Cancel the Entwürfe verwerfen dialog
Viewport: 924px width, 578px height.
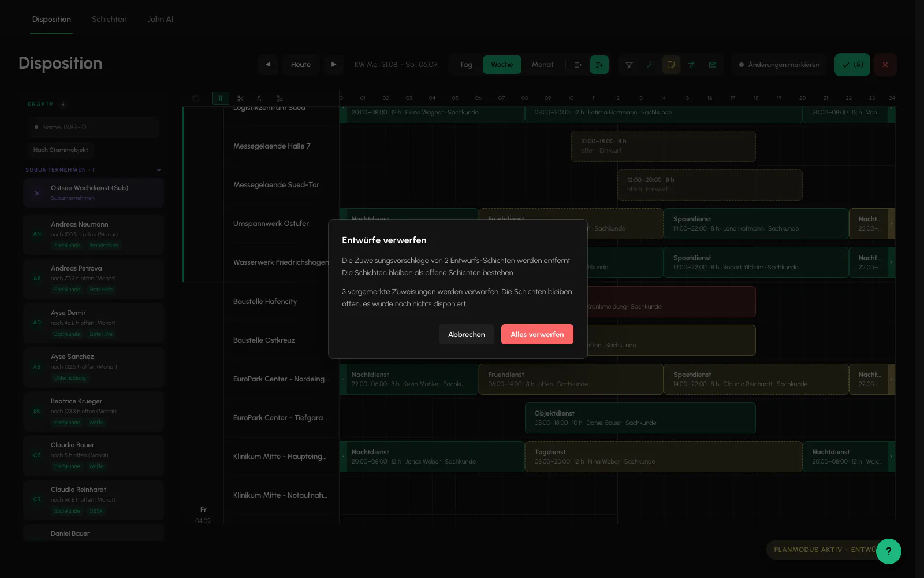(x=467, y=334)
